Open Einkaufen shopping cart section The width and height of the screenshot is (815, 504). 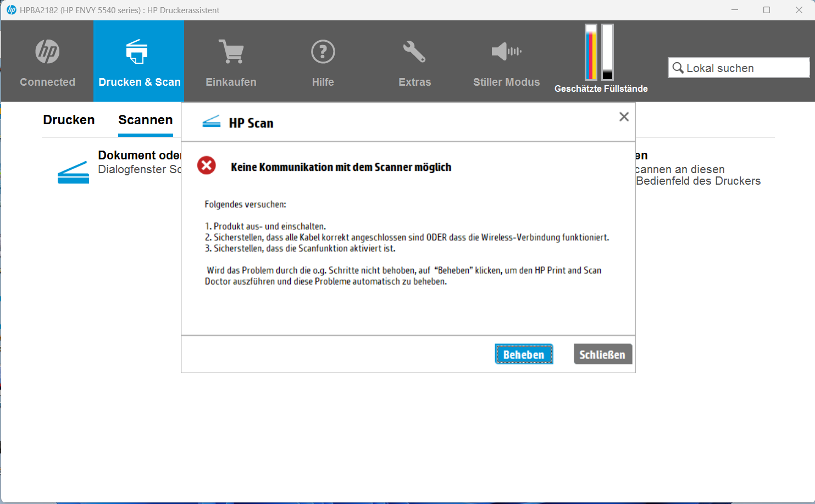coord(231,62)
